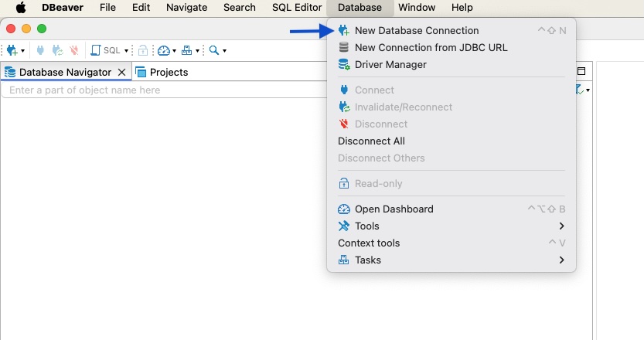Click the Connect plug icon in toolbar
The width and height of the screenshot is (644, 340).
point(40,50)
